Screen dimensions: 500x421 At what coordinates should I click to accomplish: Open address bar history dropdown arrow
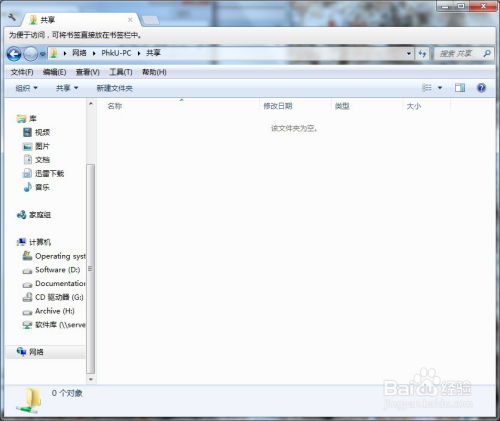click(x=409, y=53)
